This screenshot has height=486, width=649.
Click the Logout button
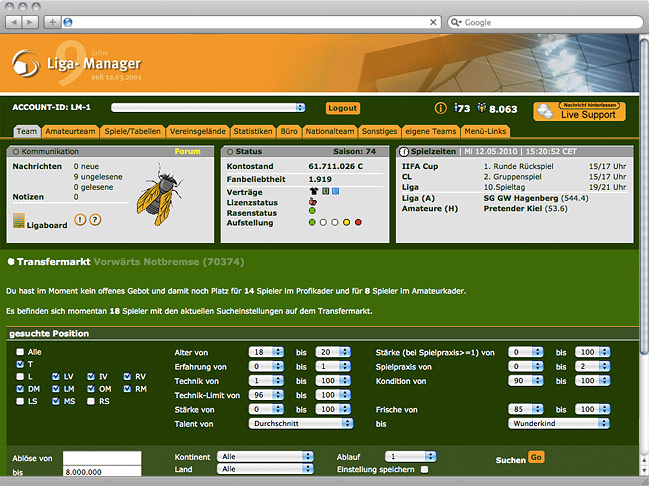tap(343, 108)
